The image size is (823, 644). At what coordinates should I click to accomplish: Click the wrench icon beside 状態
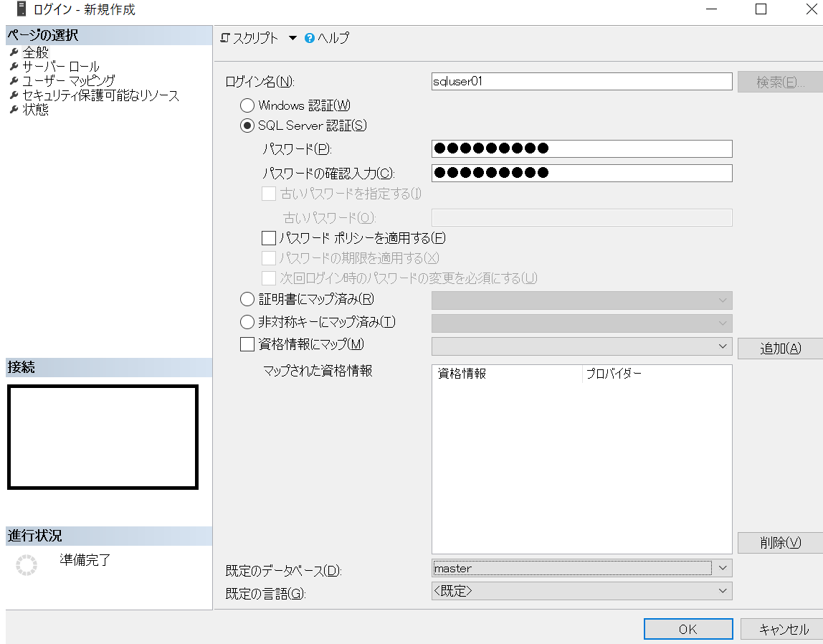click(13, 110)
